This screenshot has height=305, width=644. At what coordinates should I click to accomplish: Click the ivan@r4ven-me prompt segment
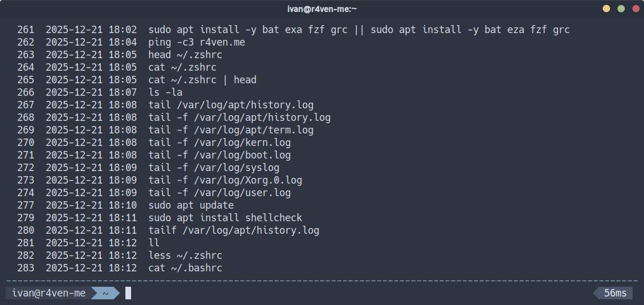coord(49,293)
